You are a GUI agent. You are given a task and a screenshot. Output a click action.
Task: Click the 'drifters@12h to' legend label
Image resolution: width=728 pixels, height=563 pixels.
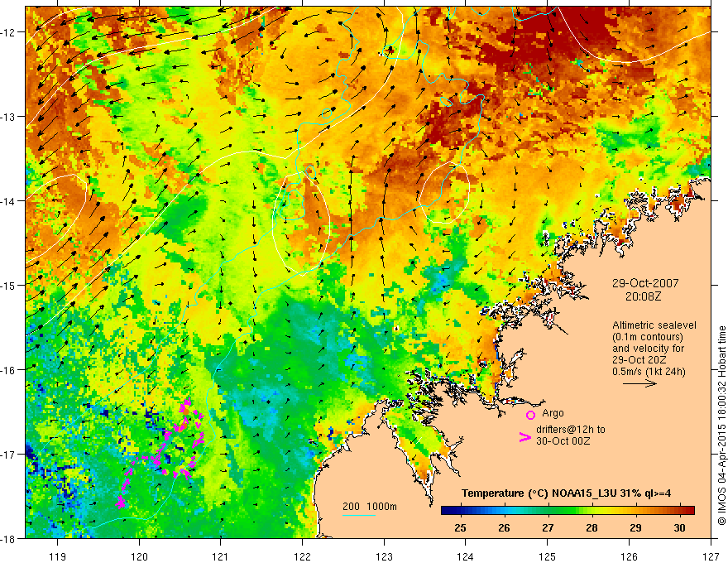tap(571, 430)
